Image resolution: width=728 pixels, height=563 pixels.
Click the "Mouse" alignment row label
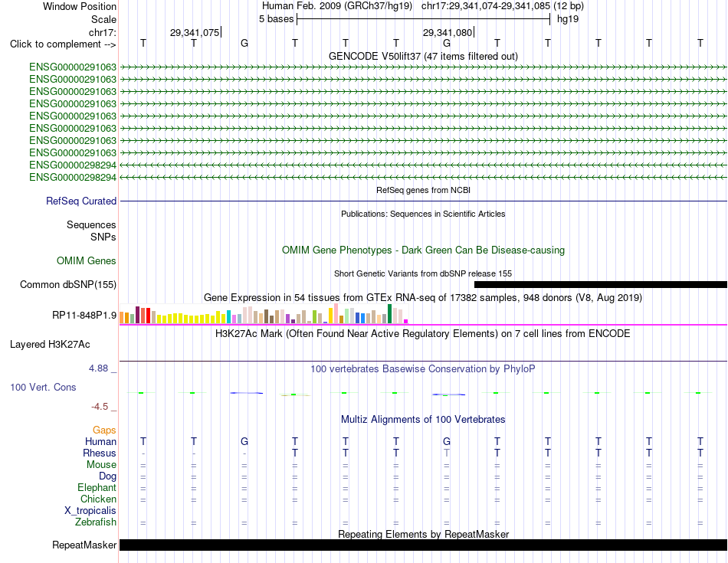(101, 465)
